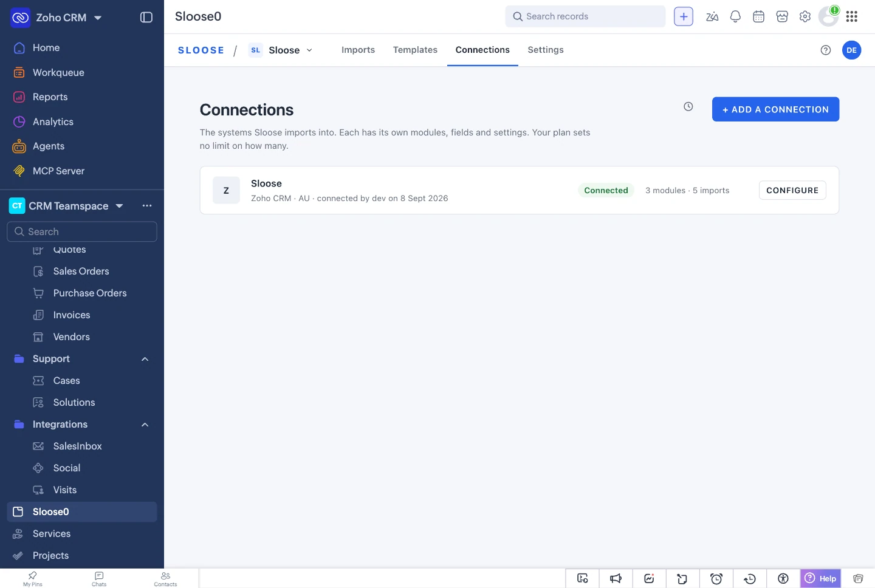Screen dimensions: 875x588
Task: Open Chats in bottom bar
Action: [x=99, y=579]
